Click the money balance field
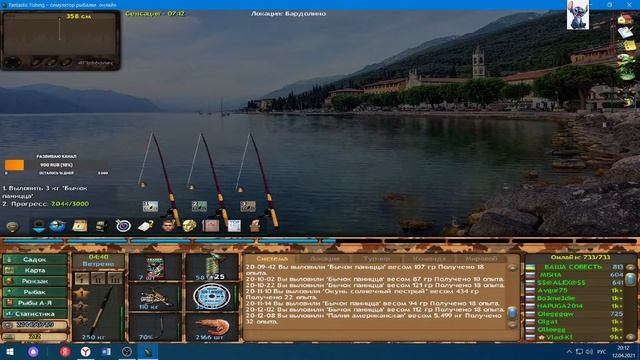This screenshot has width=640, height=360. 35,325
